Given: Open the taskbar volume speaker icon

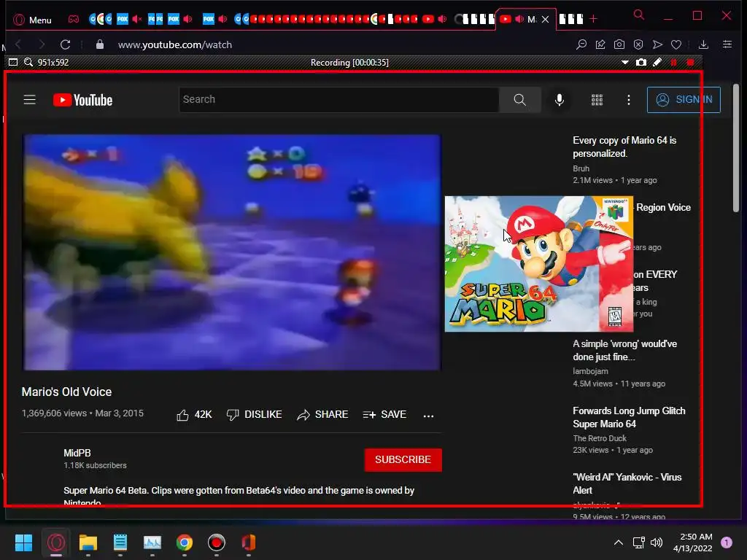Looking at the screenshot, I should click(657, 542).
